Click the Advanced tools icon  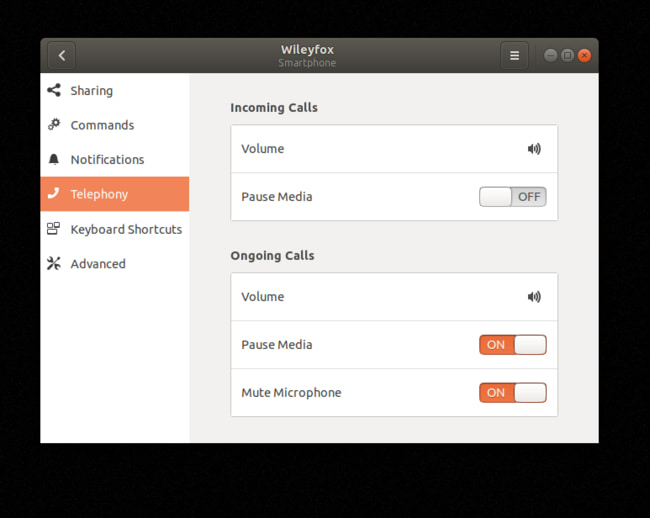tap(54, 264)
